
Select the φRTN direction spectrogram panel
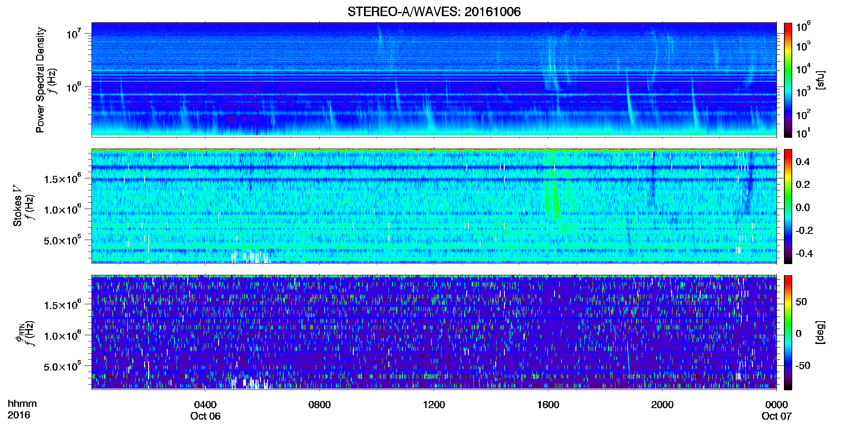434,332
